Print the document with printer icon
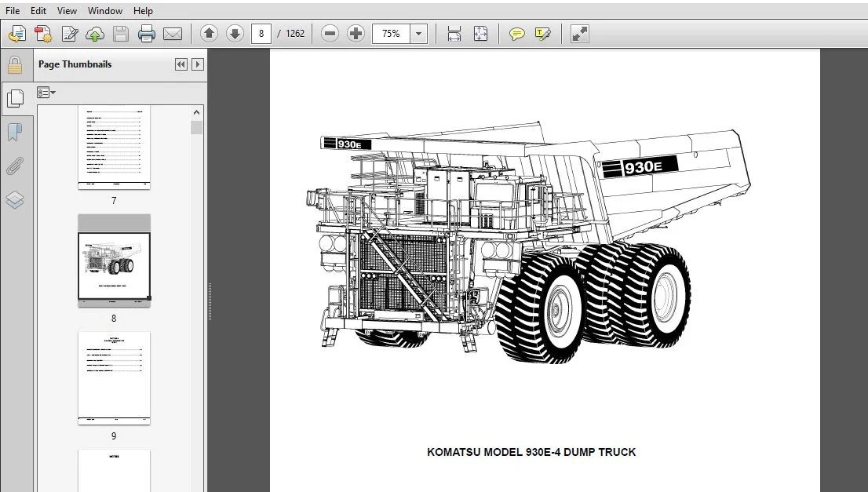Screen dimensions: 868x492 tap(147, 34)
